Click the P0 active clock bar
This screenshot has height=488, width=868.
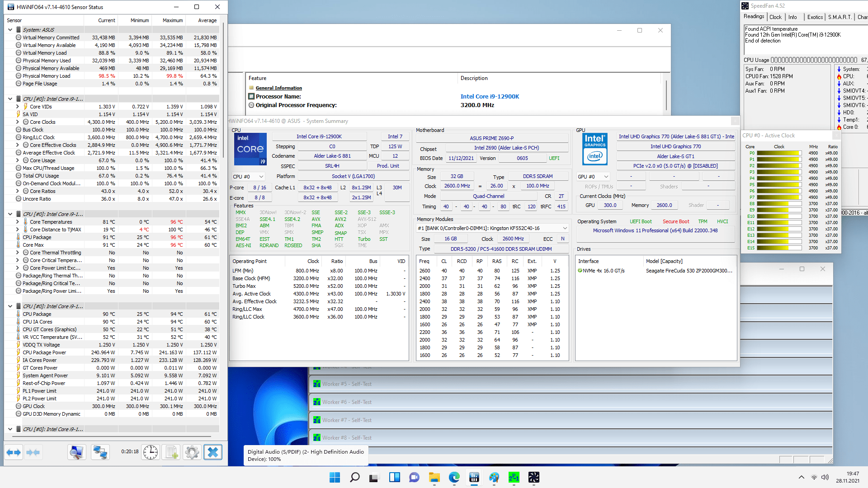coord(779,153)
